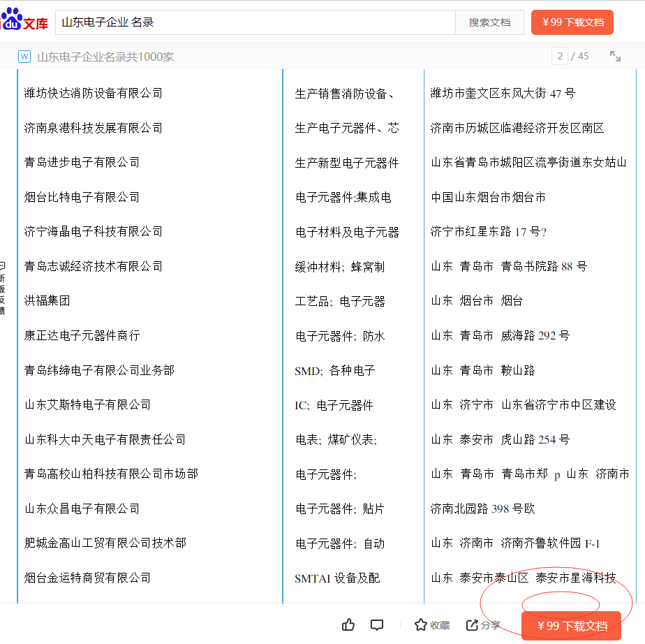The height and width of the screenshot is (644, 645).
Task: Click the star 收藏 favorite button
Action: click(432, 625)
